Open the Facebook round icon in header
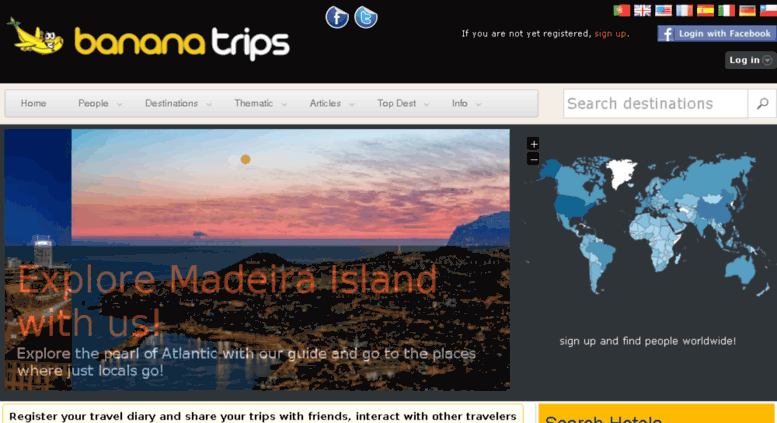 [x=337, y=17]
